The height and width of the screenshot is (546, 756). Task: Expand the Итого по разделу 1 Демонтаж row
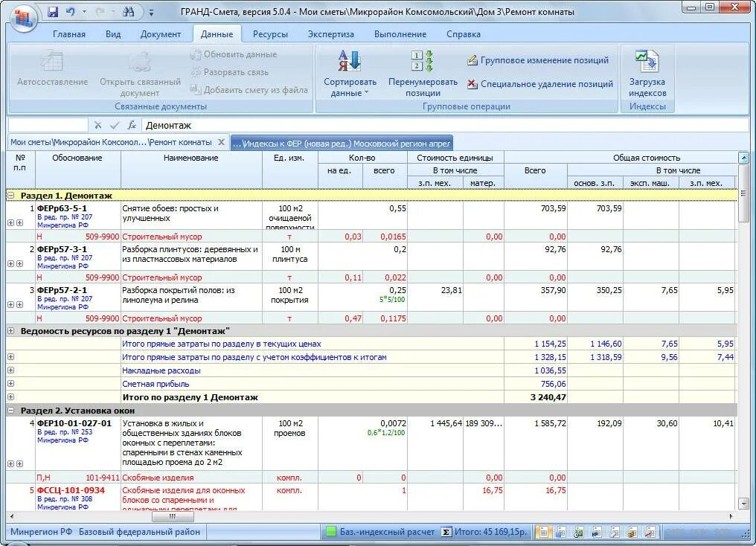[x=10, y=397]
